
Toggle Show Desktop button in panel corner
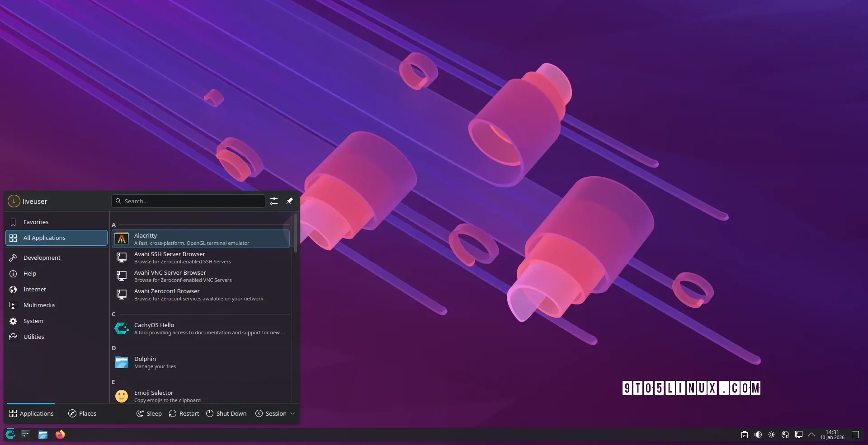coord(855,435)
